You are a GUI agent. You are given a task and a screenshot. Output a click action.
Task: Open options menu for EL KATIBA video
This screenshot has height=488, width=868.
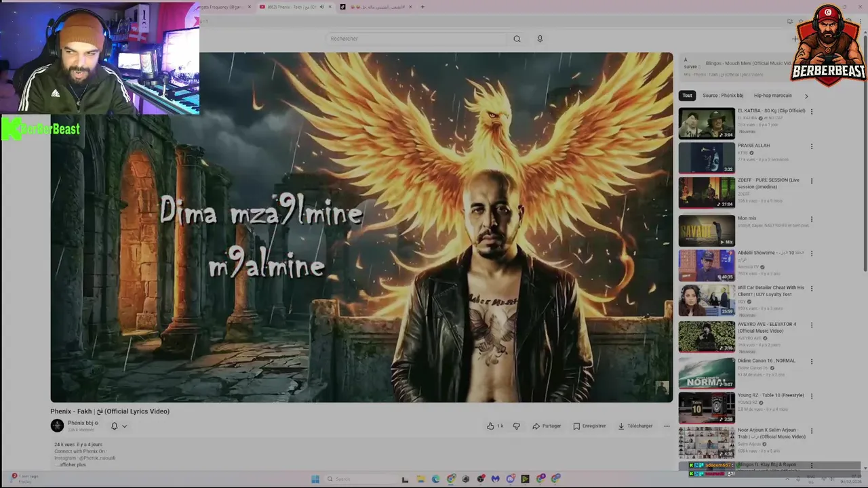tap(811, 111)
